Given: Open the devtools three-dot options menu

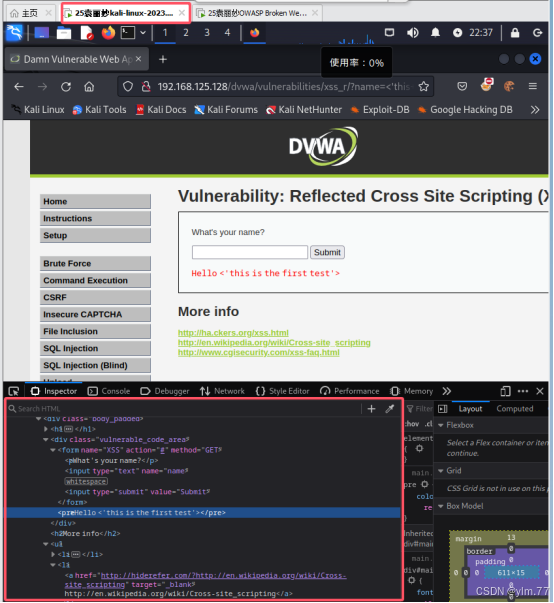Looking at the screenshot, I should click(523, 391).
